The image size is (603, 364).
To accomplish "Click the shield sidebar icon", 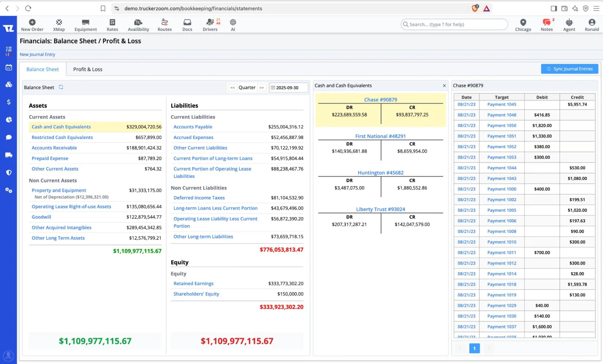I will [9, 173].
